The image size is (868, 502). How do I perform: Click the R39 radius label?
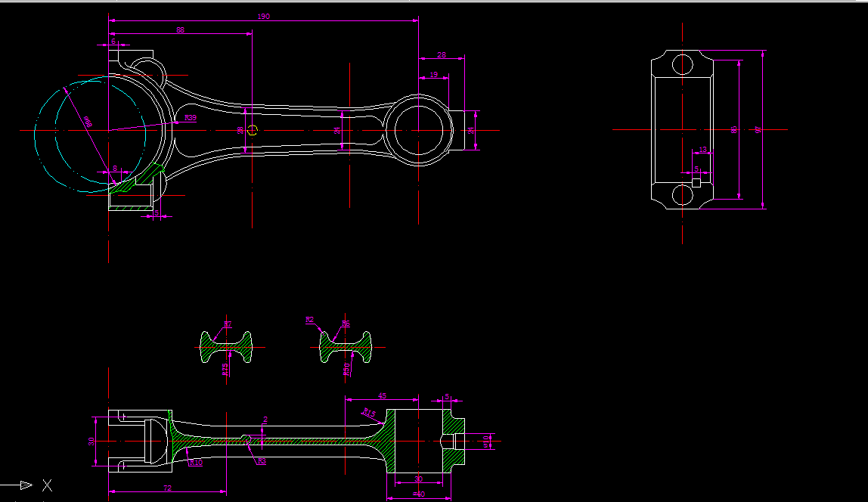pos(191,117)
